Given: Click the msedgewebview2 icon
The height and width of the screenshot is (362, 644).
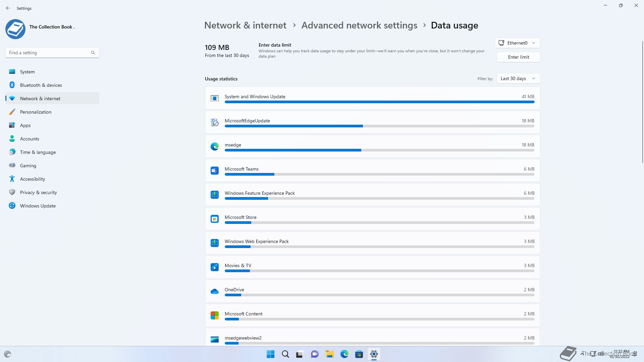Looking at the screenshot, I should [215, 340].
